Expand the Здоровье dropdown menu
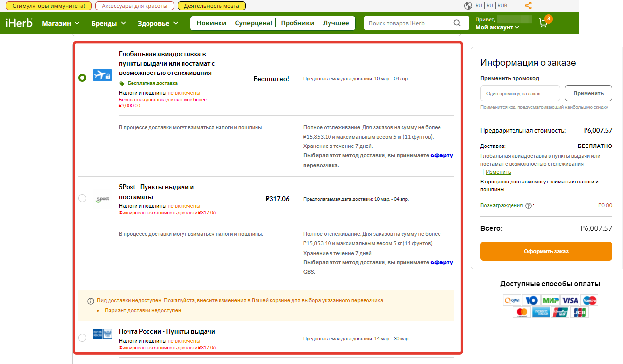 [157, 23]
